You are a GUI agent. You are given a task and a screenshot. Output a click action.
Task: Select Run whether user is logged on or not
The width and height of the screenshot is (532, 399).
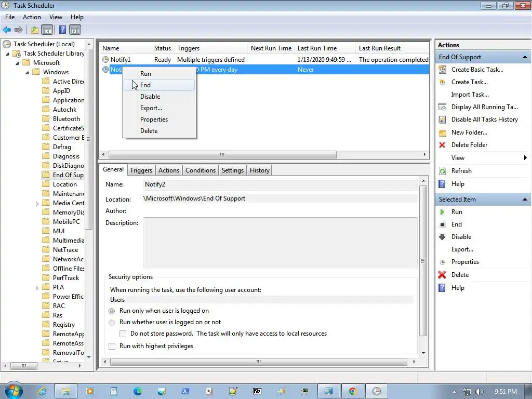tap(112, 322)
